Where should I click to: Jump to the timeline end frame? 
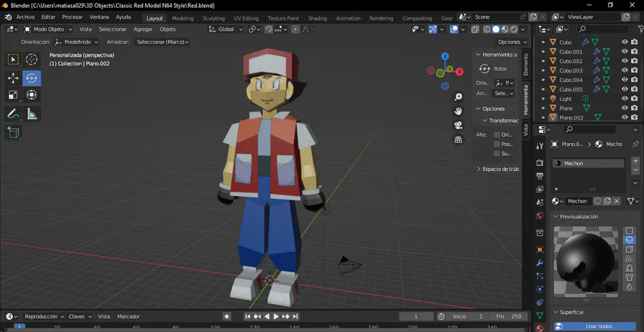(295, 316)
